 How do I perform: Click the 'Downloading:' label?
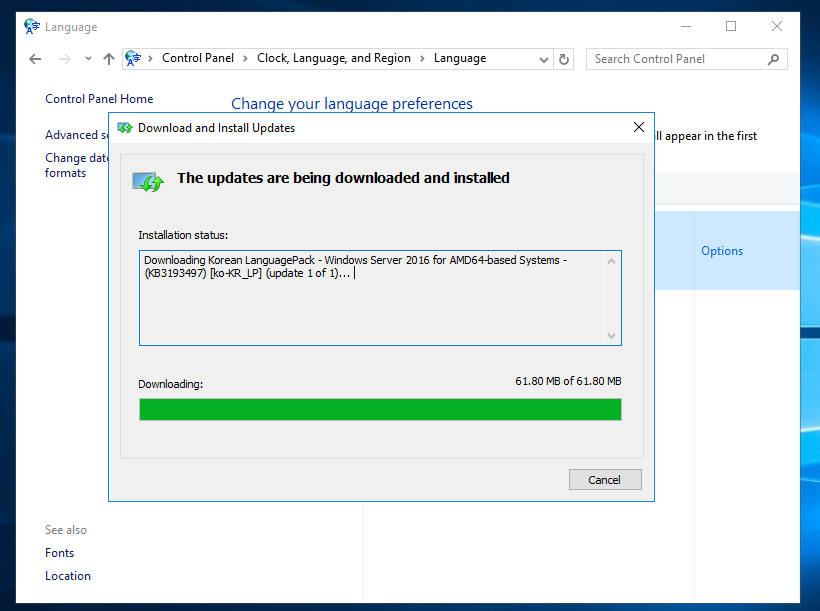tap(170, 384)
